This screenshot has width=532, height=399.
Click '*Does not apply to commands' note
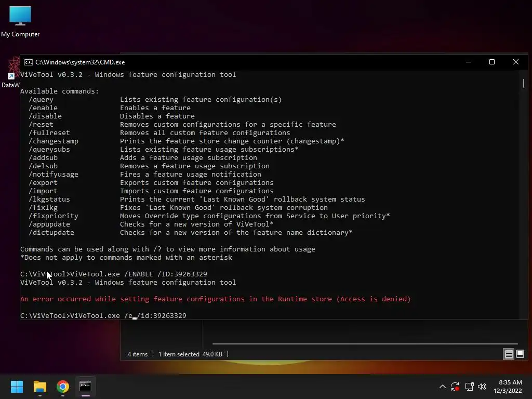coord(126,258)
